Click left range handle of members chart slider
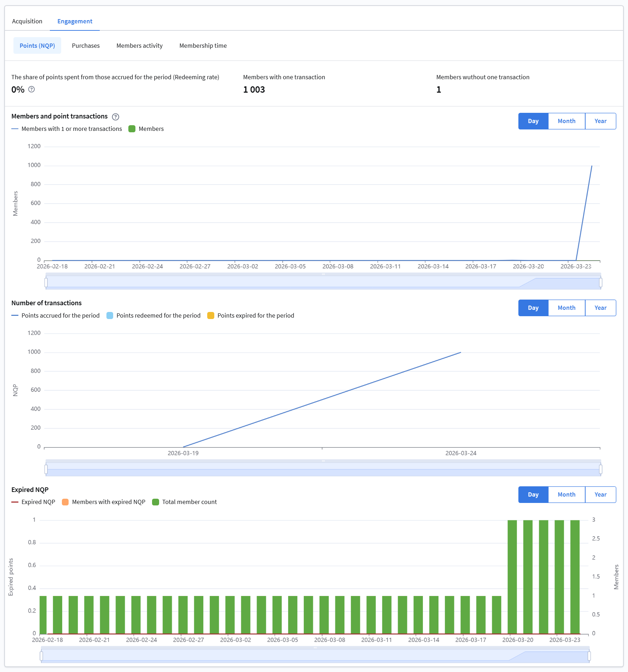Screen dimensions: 628x672 (46, 283)
